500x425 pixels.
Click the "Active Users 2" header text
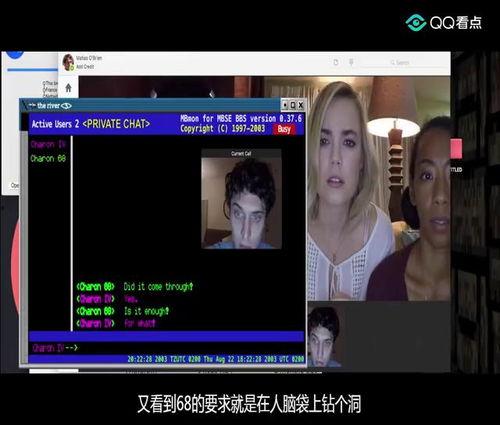(55, 124)
